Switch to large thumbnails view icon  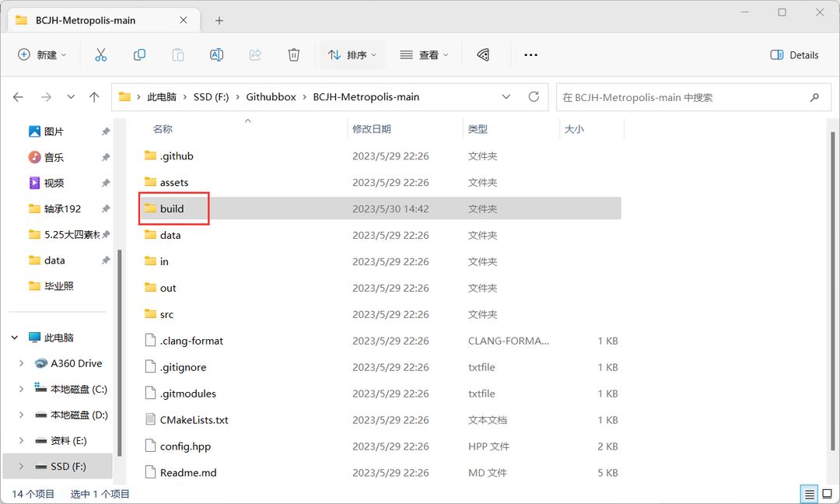coord(828,494)
